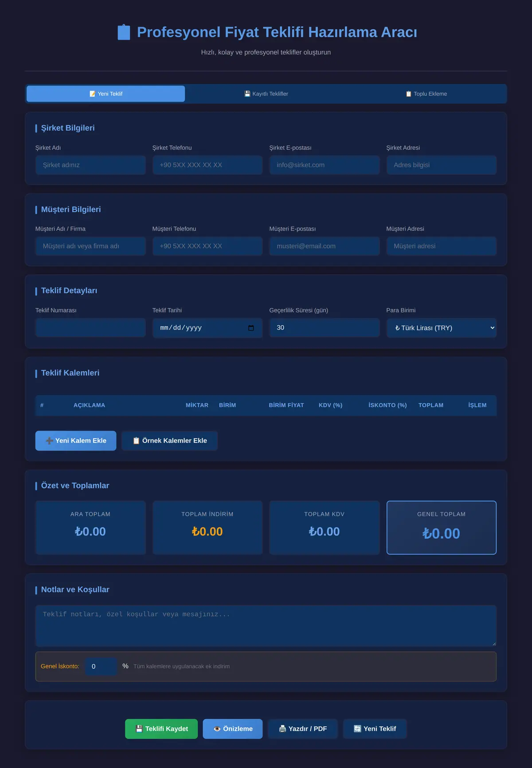Select the Geçerlilik Süresi days field

pyautogui.click(x=325, y=328)
